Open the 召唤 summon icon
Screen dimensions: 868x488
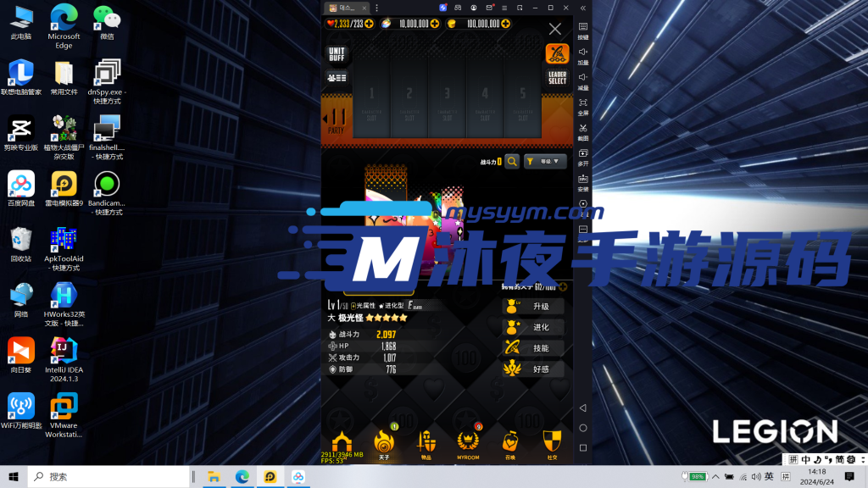pyautogui.click(x=509, y=441)
